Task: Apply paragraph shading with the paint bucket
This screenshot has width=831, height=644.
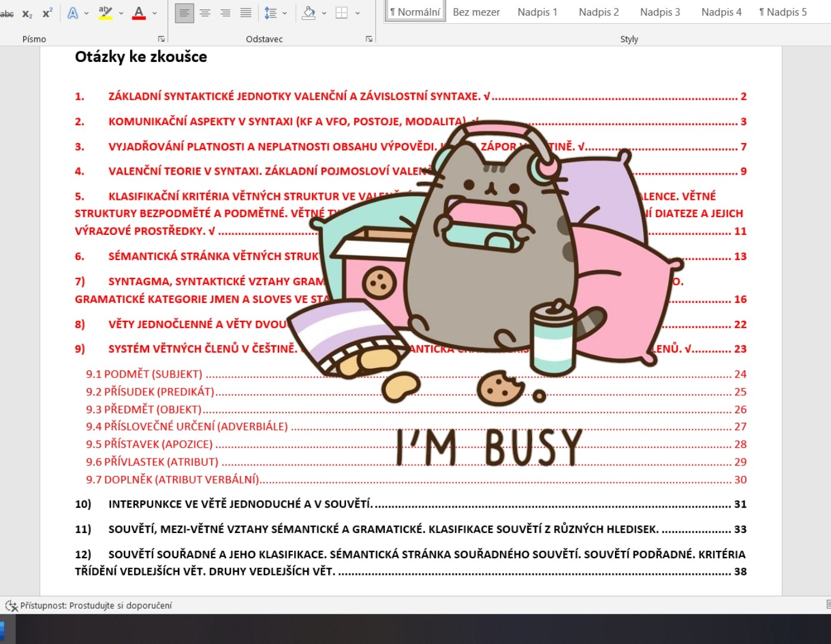Action: click(x=309, y=13)
